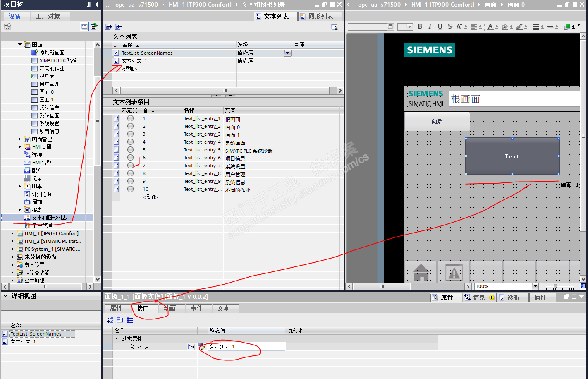Collapse the 详细视图 panel

6,296
